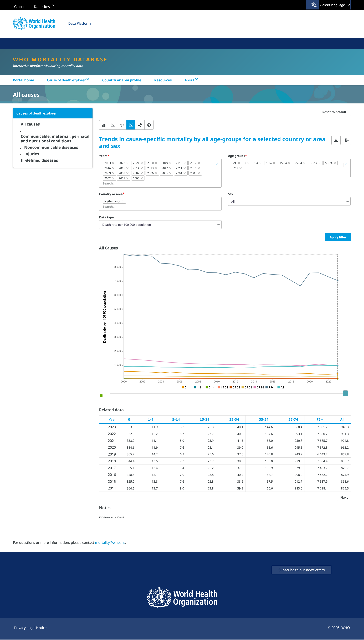Screen dimensions: 364x640
Task: Click the year range slider handle
Action: (x=345, y=393)
